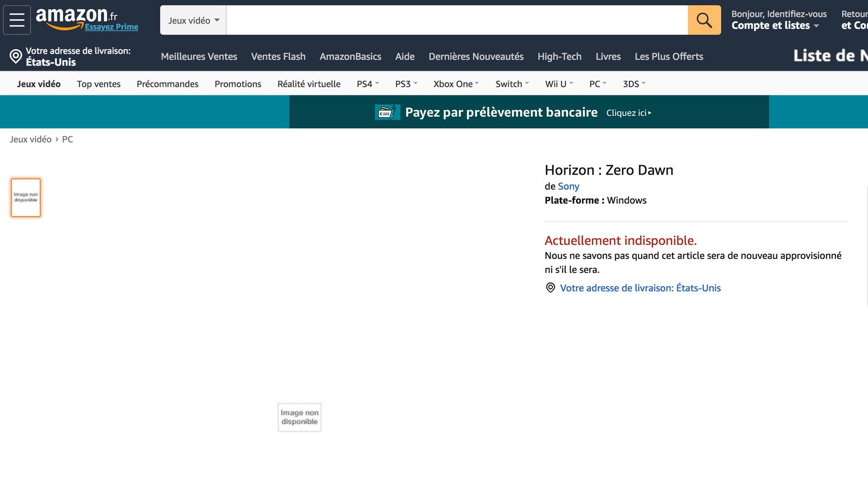Focus the search text field
This screenshot has height=478, width=868.
(456, 21)
